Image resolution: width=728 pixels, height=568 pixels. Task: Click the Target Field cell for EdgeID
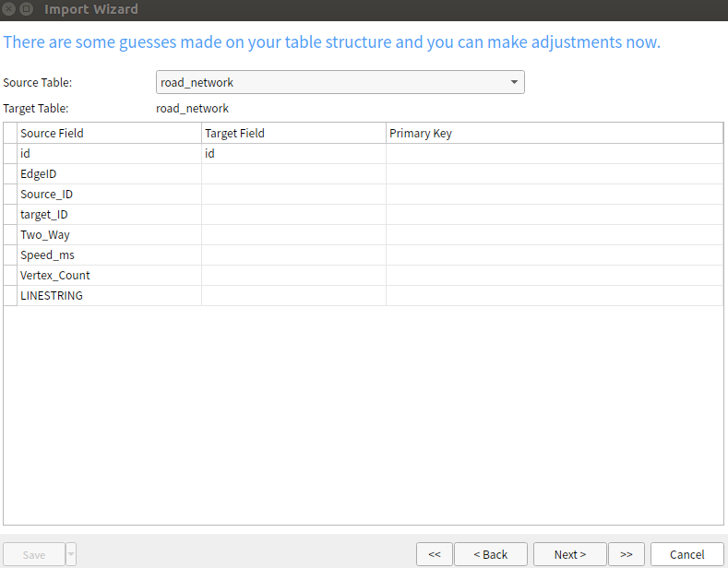[293, 174]
